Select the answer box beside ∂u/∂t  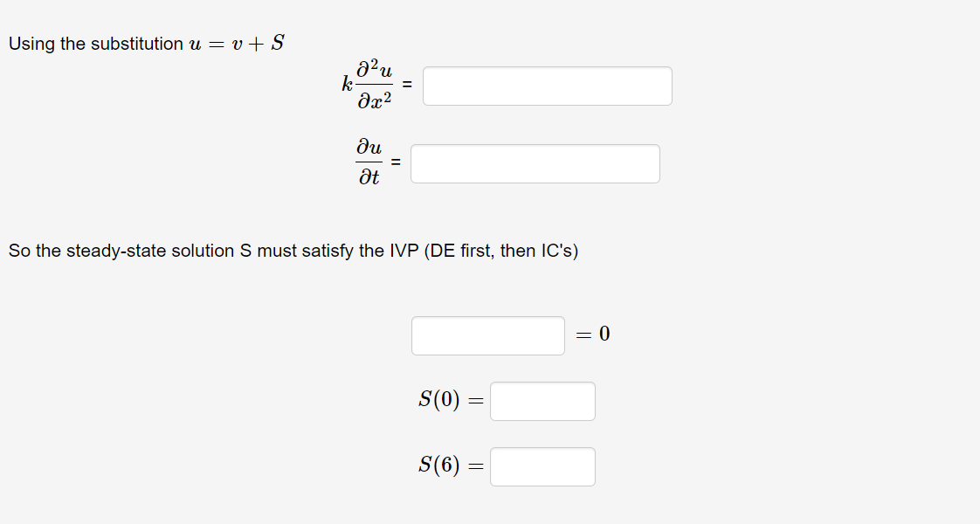tap(535, 163)
